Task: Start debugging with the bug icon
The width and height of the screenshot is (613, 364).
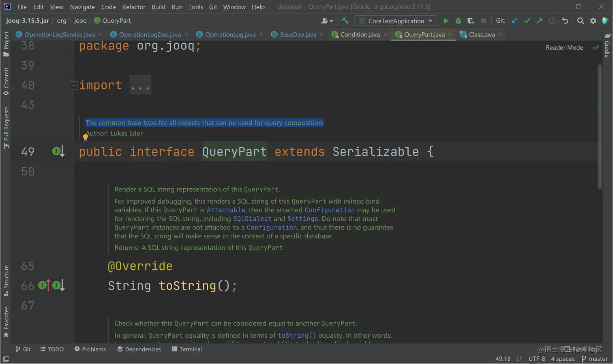Action: pos(458,21)
